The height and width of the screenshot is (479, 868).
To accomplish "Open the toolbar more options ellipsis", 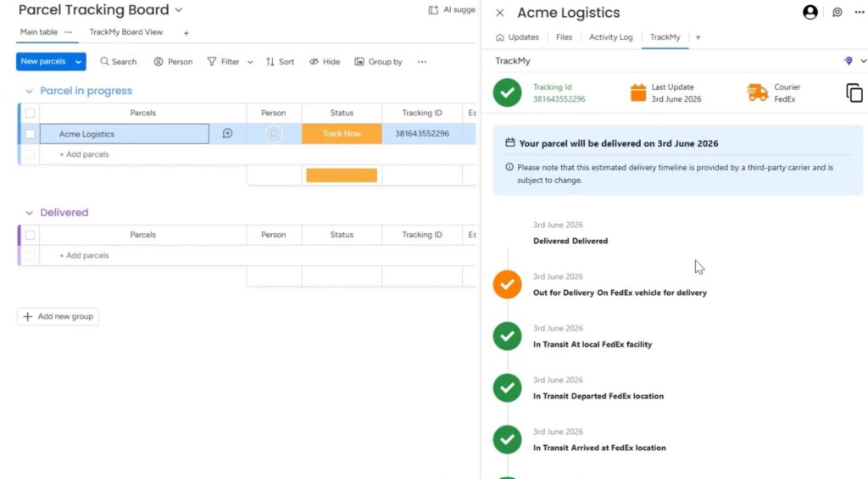I will (422, 62).
